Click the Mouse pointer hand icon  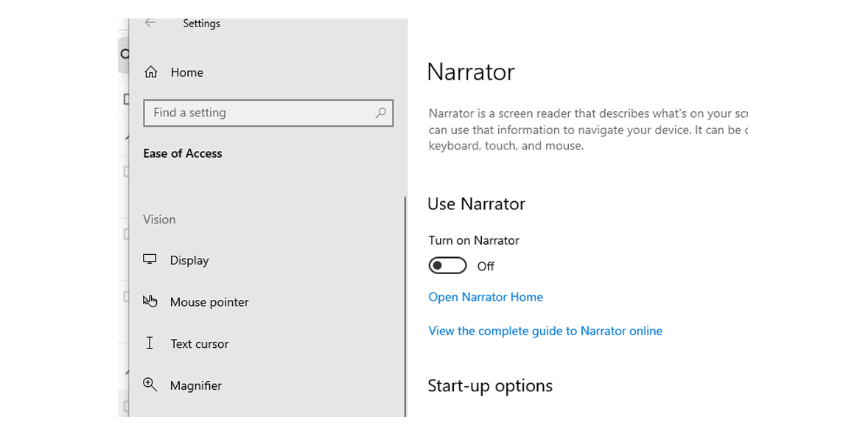point(150,301)
